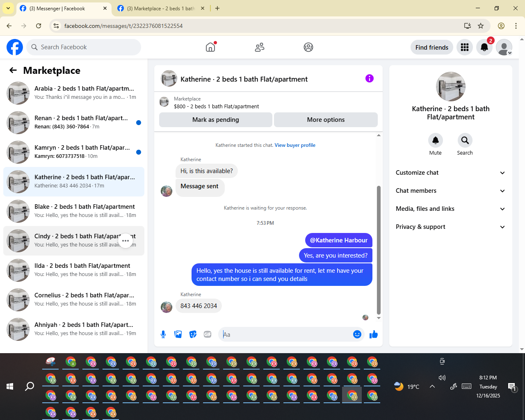
Task: Expand Privacy & support section
Action: (451, 227)
